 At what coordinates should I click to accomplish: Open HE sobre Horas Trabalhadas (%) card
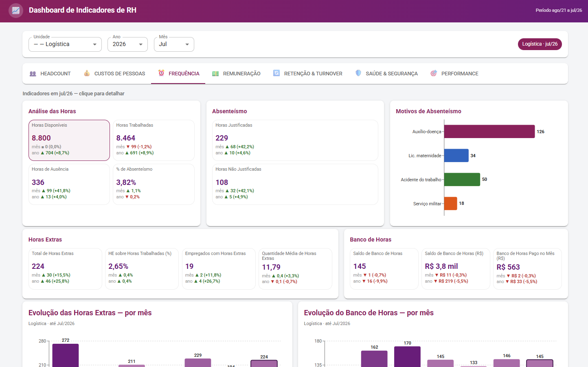coord(142,269)
